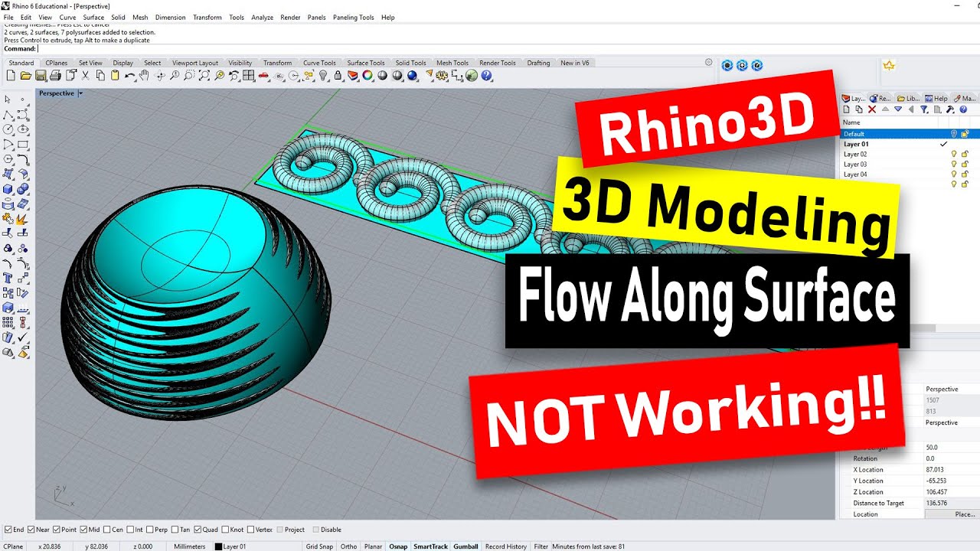Switch to the Surface Tools toolbar tab

[x=366, y=63]
